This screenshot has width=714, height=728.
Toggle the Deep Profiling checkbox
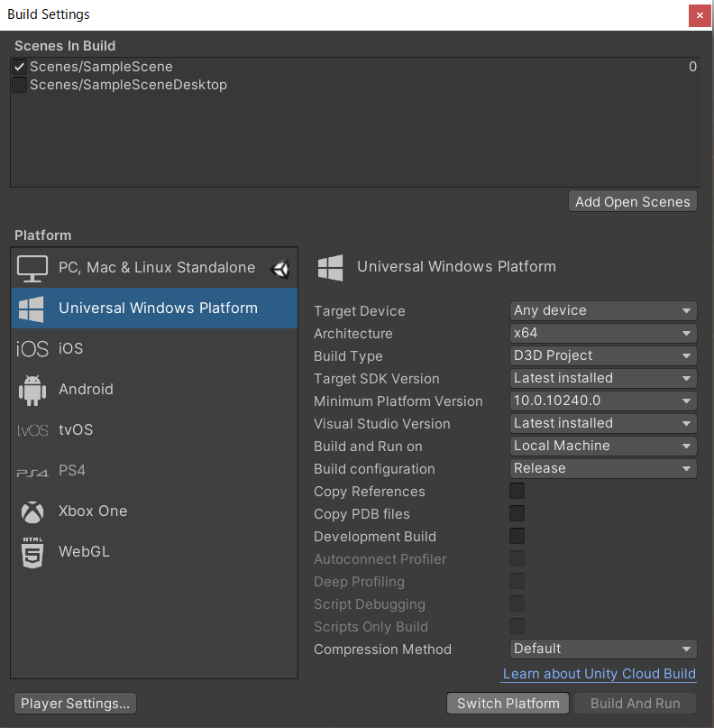point(517,581)
